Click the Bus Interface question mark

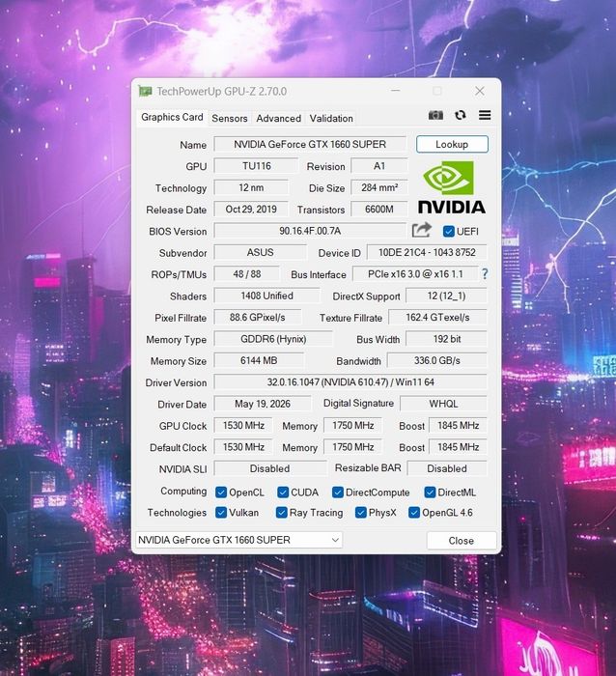click(x=485, y=274)
